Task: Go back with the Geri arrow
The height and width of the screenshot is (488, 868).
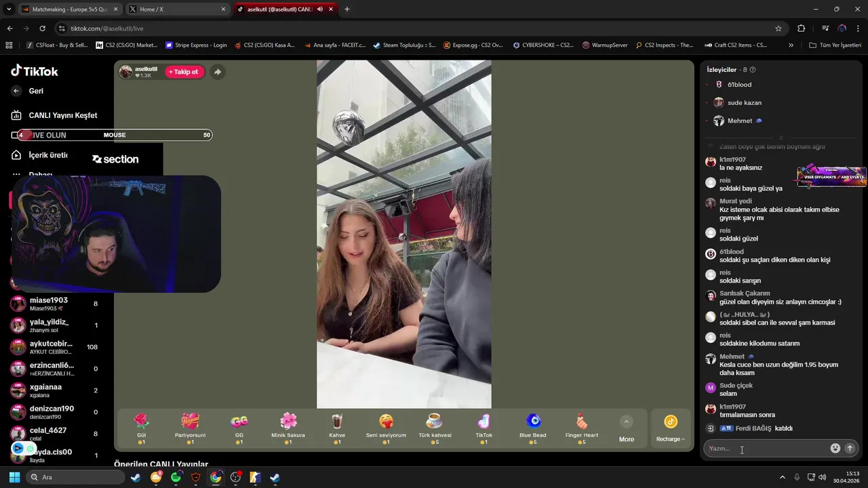Action: click(x=16, y=91)
